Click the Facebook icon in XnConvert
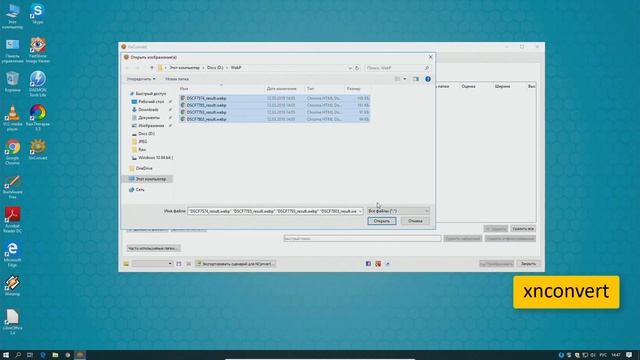Viewport: 640px width, 360px height. click(368, 264)
